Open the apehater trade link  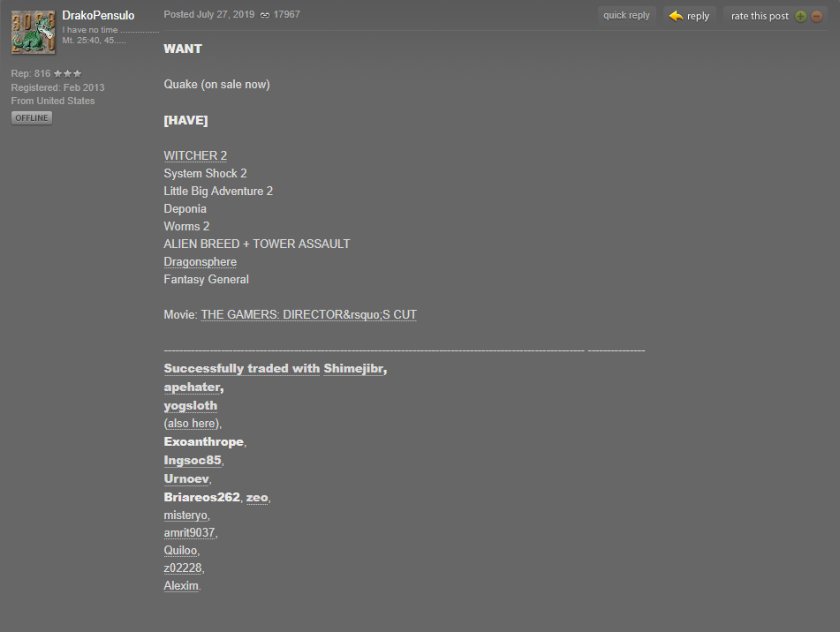193,387
